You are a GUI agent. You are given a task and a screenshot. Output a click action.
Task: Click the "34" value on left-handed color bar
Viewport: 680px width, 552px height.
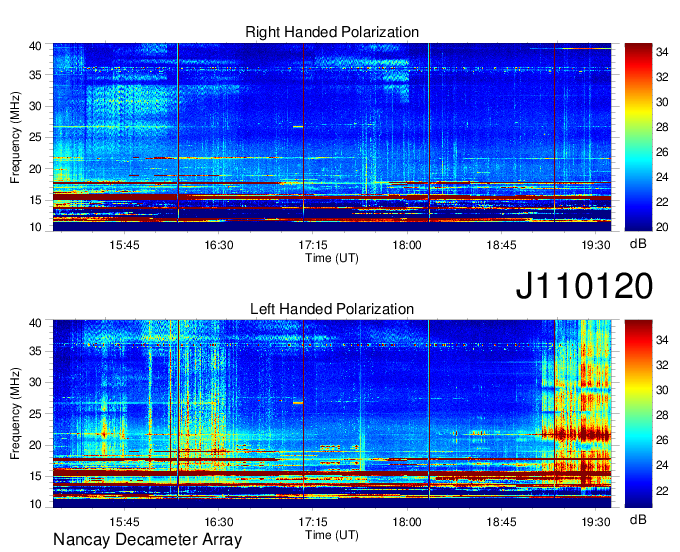pyautogui.click(x=662, y=340)
